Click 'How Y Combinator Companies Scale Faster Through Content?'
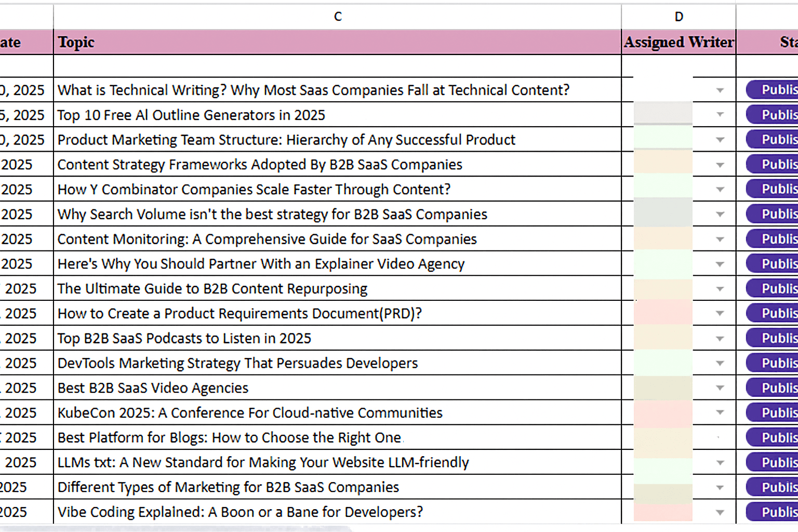This screenshot has width=798, height=532. [338, 189]
